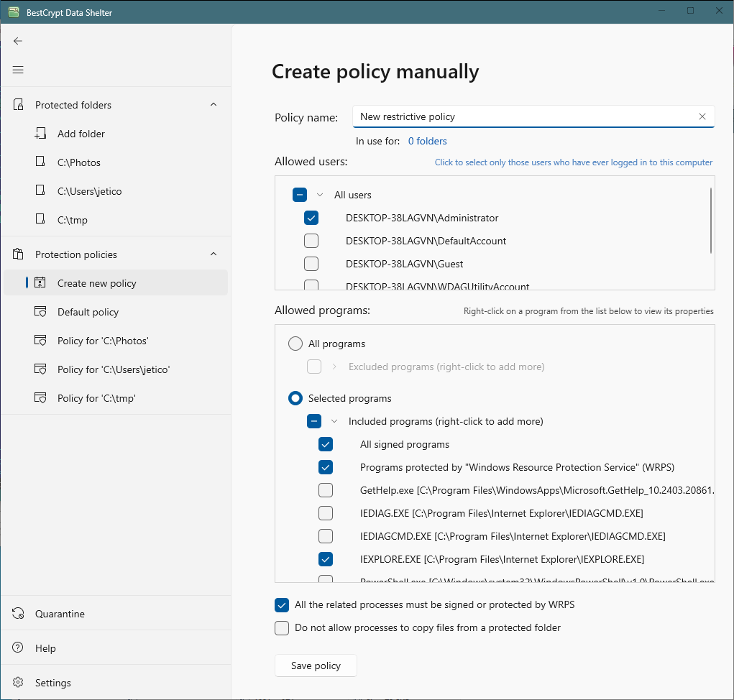Enable do not allow copying files option
The image size is (734, 700).
282,628
